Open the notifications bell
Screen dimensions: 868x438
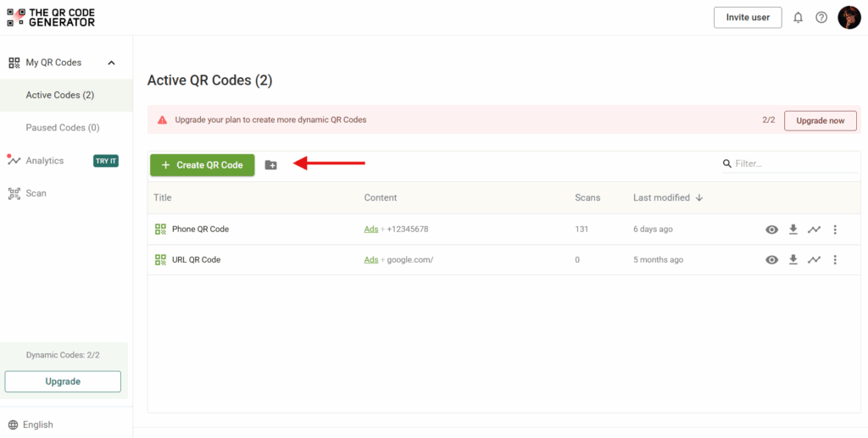point(798,18)
